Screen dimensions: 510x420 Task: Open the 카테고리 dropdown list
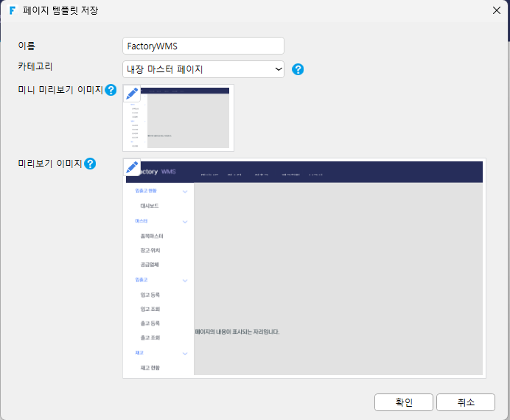pyautogui.click(x=203, y=69)
